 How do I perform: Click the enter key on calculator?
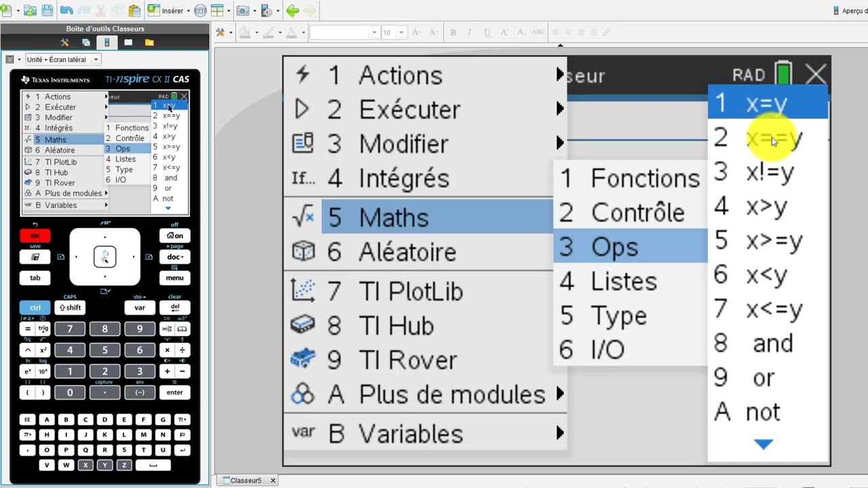click(174, 392)
